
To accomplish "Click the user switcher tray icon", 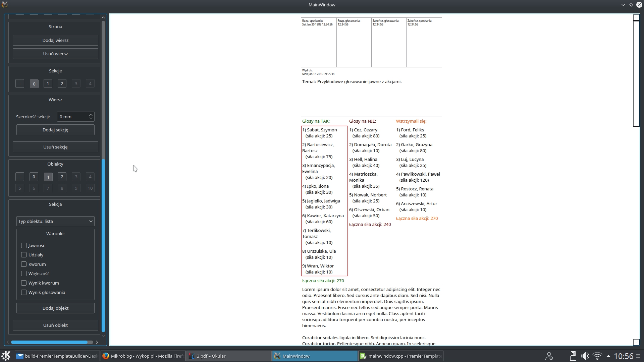I will [x=549, y=356].
